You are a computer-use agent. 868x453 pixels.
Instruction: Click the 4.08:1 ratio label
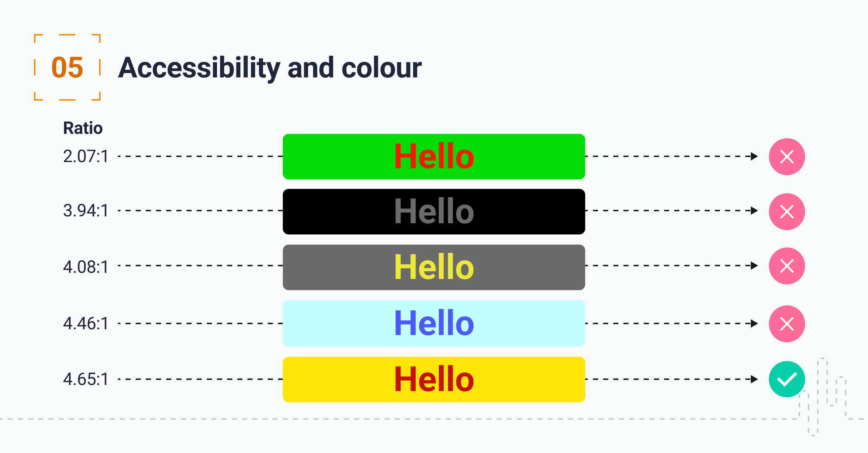click(x=86, y=267)
